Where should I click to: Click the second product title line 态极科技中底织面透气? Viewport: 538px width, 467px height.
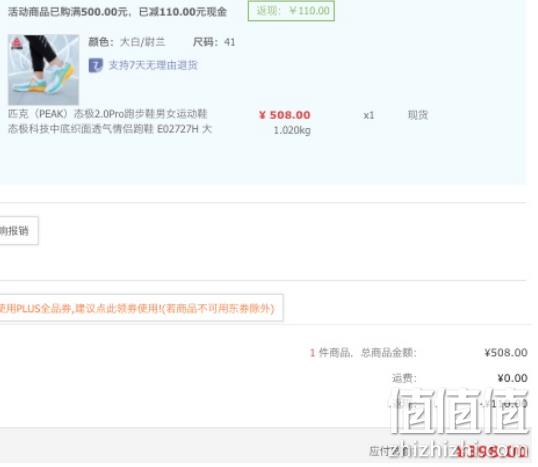[110, 129]
